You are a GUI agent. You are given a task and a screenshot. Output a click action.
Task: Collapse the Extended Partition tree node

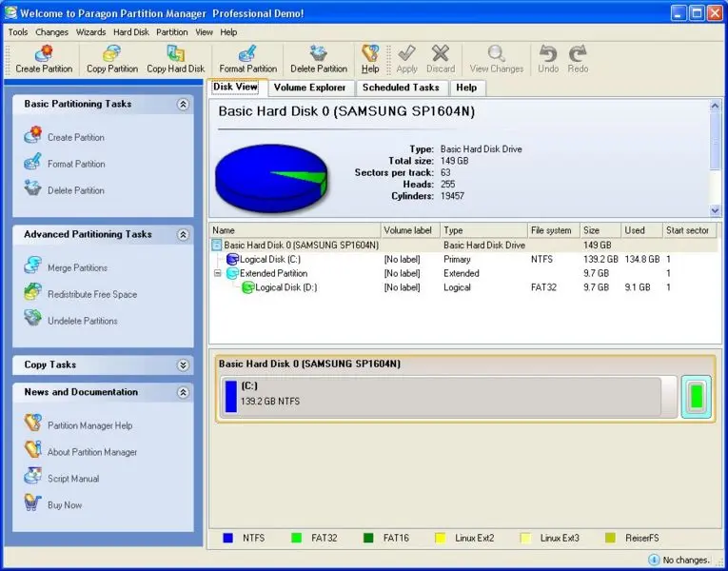coord(217,273)
